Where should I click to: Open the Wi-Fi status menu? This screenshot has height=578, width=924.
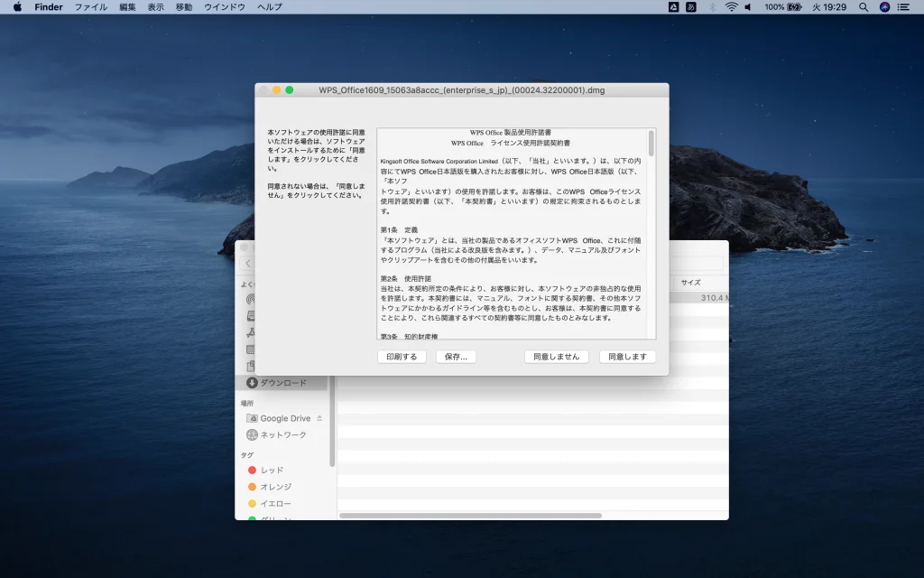[x=731, y=7]
